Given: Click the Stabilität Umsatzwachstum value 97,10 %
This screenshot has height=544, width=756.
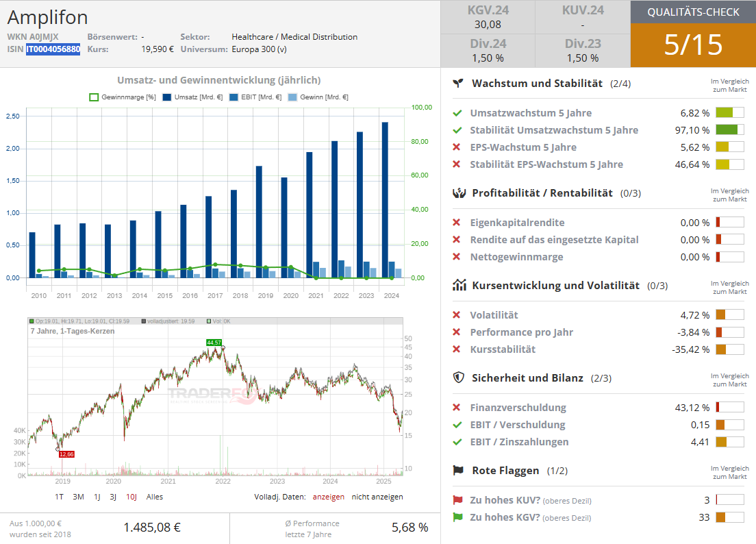Looking at the screenshot, I should pos(692,130).
